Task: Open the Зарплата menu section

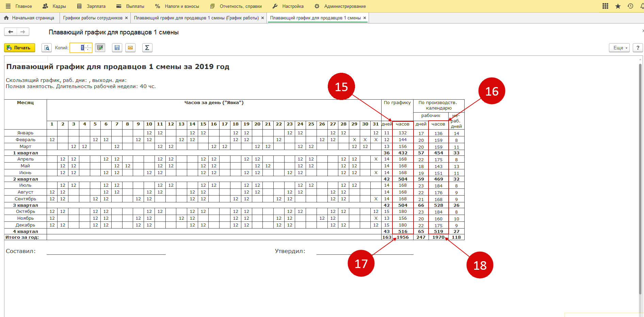Action: [91, 6]
